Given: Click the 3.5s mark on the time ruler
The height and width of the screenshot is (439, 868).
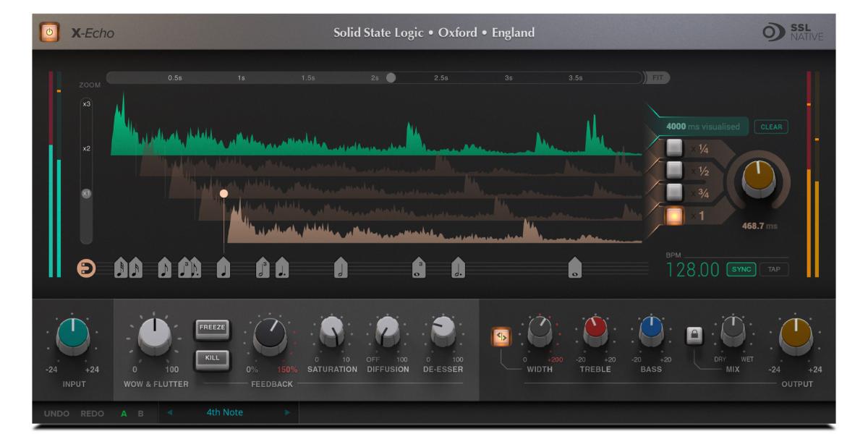Looking at the screenshot, I should [575, 78].
